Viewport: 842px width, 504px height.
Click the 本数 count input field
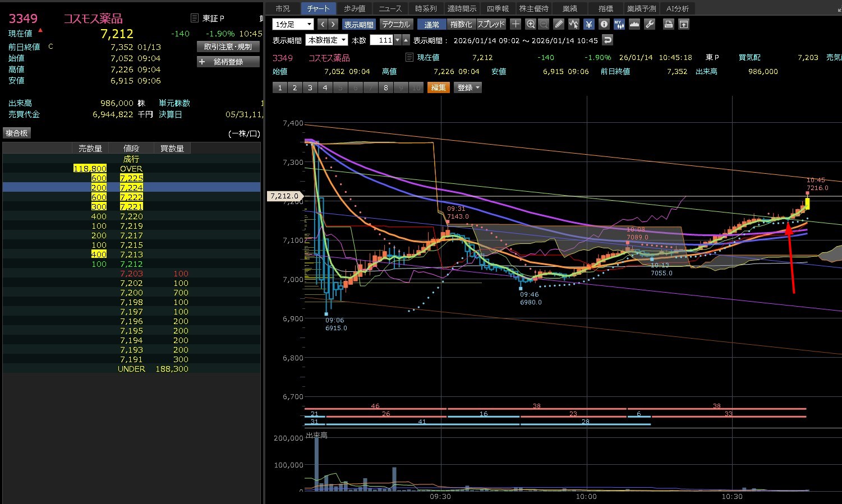point(382,40)
